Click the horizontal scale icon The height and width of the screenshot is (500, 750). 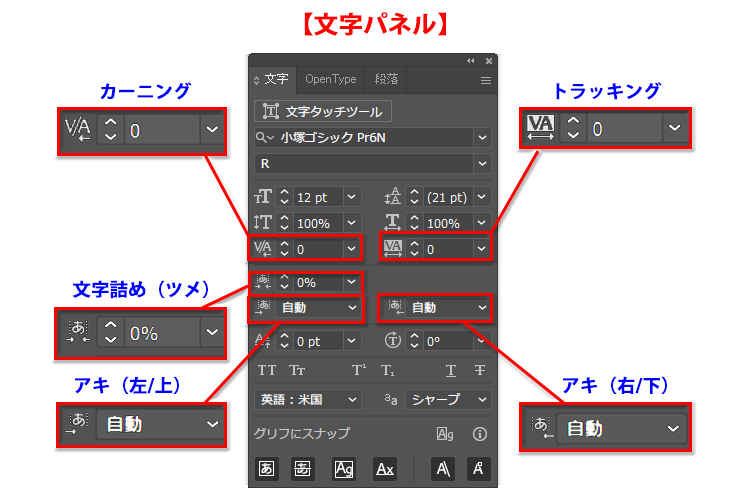click(x=393, y=222)
